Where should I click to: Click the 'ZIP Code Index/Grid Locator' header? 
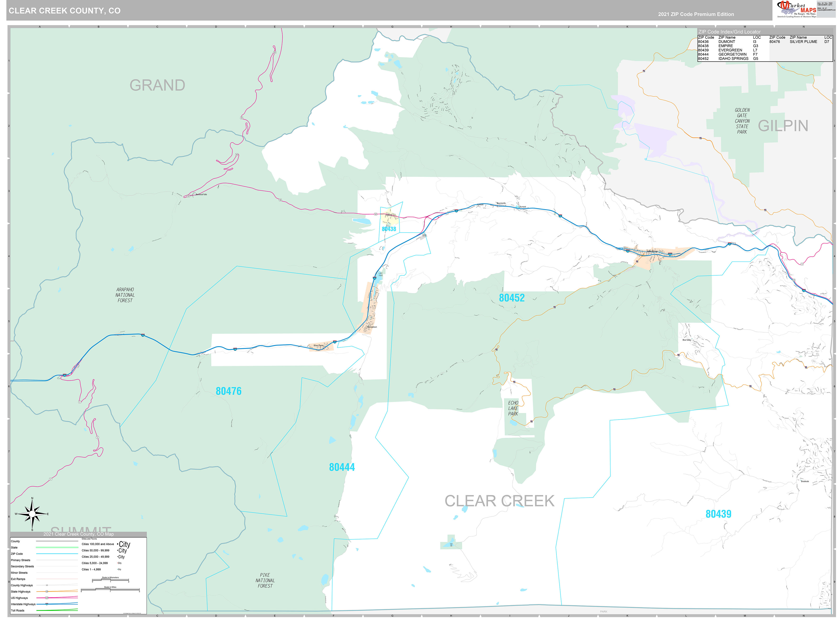pos(729,32)
